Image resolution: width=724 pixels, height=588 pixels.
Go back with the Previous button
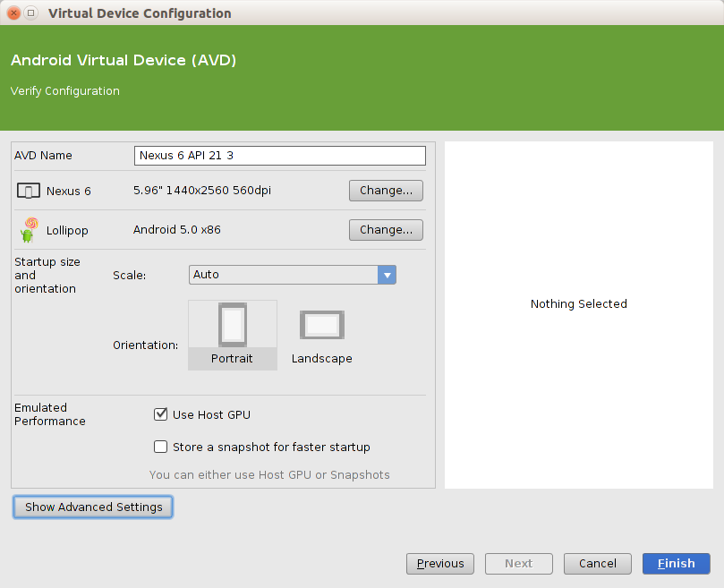[440, 563]
